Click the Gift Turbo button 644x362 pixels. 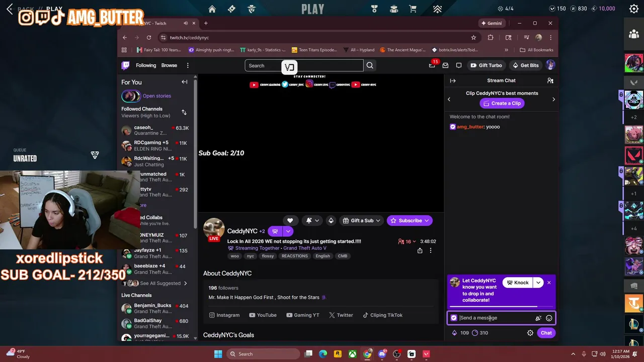point(486,65)
